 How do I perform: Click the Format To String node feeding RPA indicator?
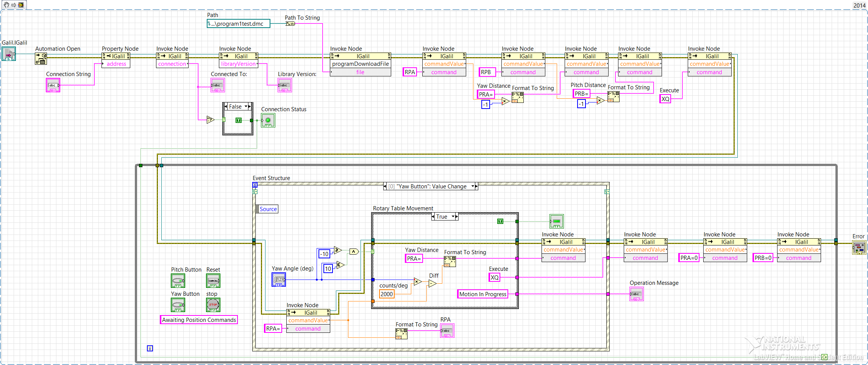401,334
